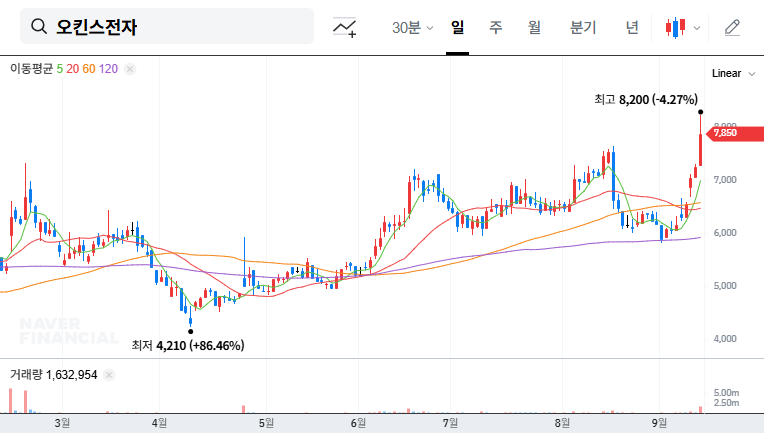Select the 일 daily tab
The image size is (764, 433).
(x=457, y=27)
